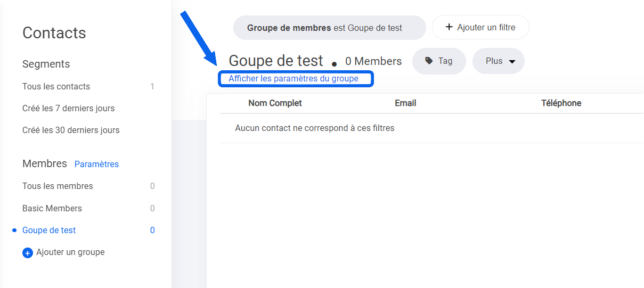This screenshot has height=288, width=644.
Task: Click the Tag button label
Action: pos(445,61)
